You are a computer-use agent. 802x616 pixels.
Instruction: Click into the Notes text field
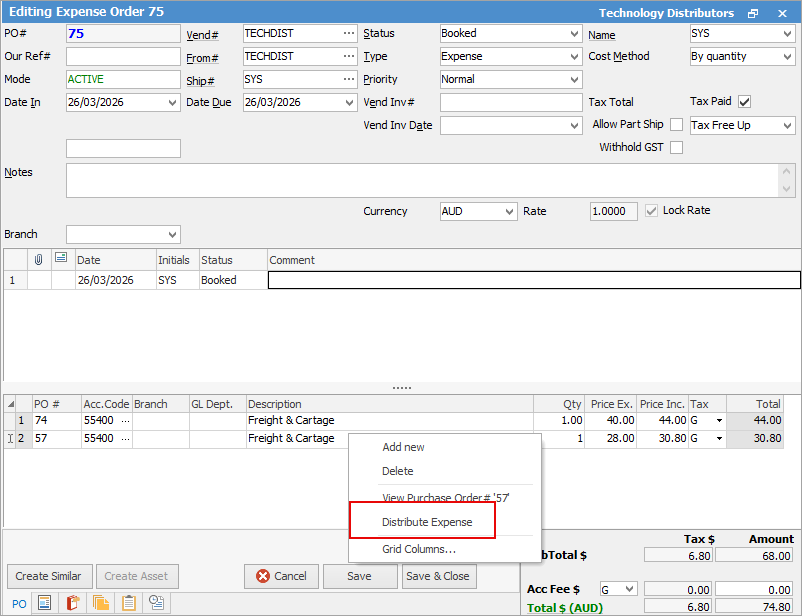420,180
